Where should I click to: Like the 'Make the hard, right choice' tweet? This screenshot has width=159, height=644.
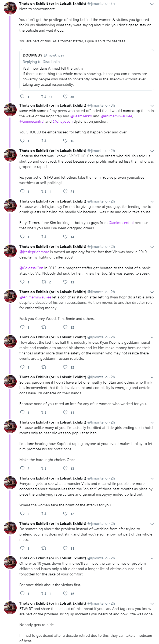coord(65,469)
